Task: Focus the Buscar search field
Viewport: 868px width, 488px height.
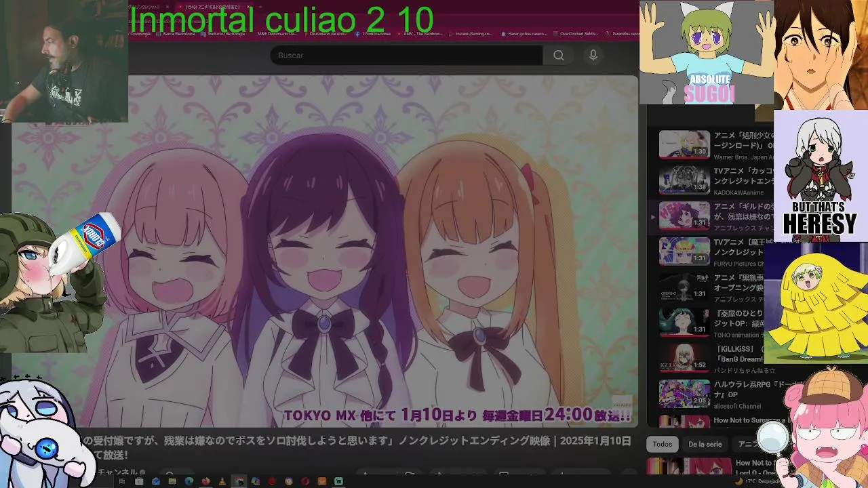Action: pos(406,56)
